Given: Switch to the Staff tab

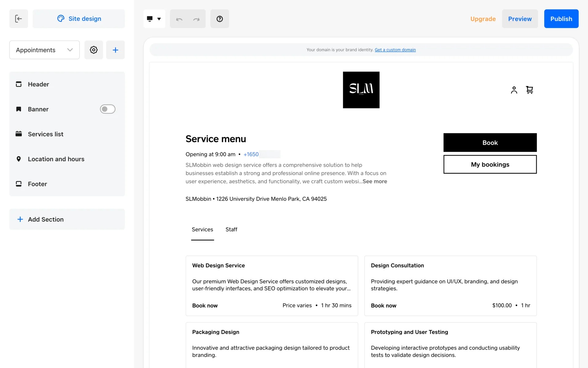Looking at the screenshot, I should pos(231,229).
